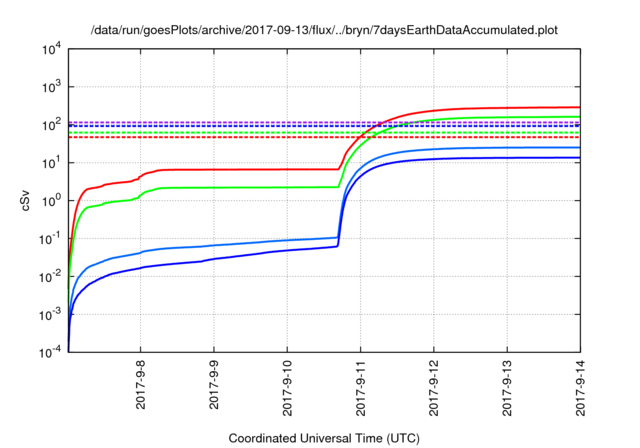Click the 2017-9-9 date tick label
Image resolution: width=640 pixels, height=448 pixels.
(x=214, y=384)
